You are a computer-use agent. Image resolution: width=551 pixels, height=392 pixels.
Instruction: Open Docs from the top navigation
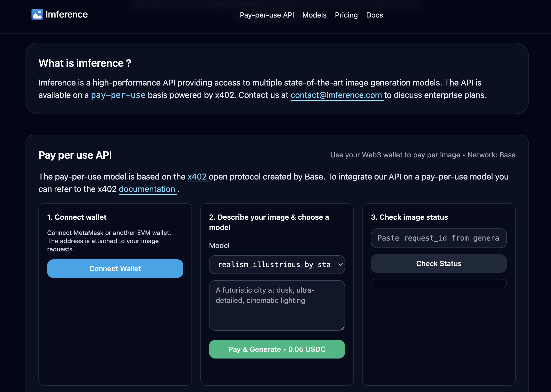pos(374,15)
